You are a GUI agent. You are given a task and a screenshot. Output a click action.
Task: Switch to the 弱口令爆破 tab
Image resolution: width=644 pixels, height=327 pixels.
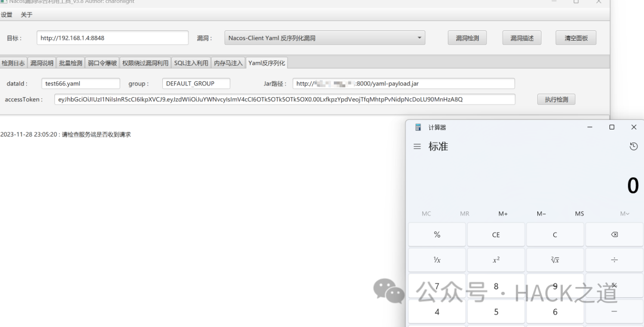coord(103,63)
